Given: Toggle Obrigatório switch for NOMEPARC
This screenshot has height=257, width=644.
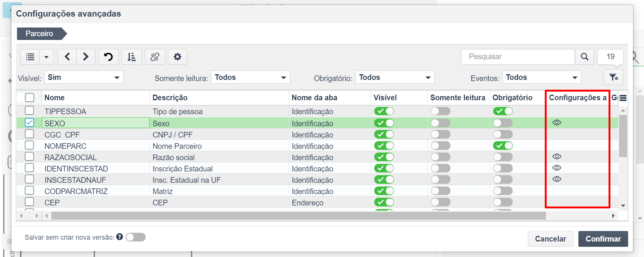Looking at the screenshot, I should (503, 145).
